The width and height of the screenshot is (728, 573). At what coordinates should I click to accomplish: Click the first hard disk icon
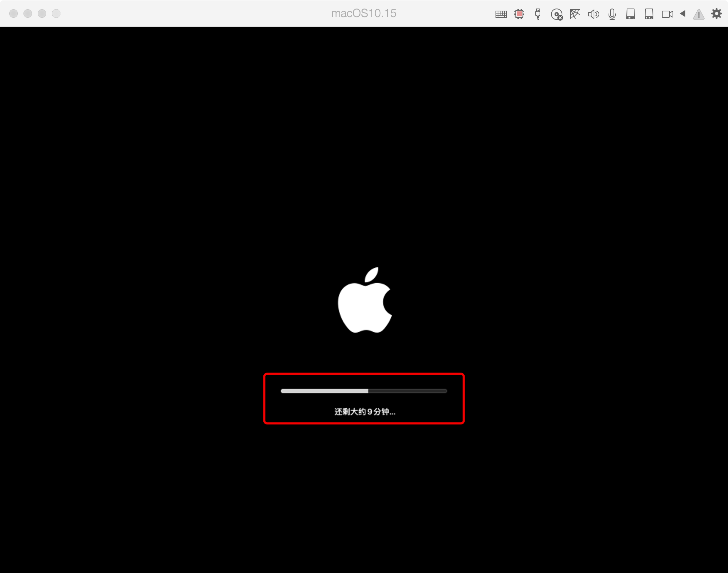(630, 14)
